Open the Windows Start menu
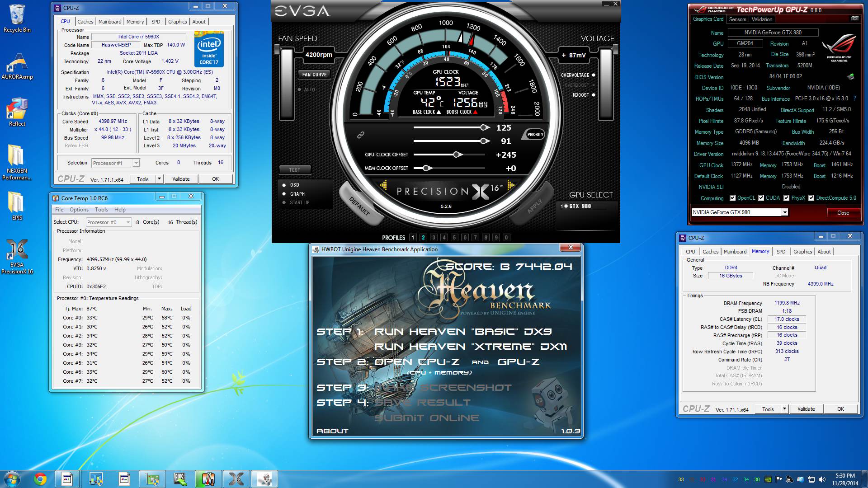The image size is (868, 488). (12, 479)
